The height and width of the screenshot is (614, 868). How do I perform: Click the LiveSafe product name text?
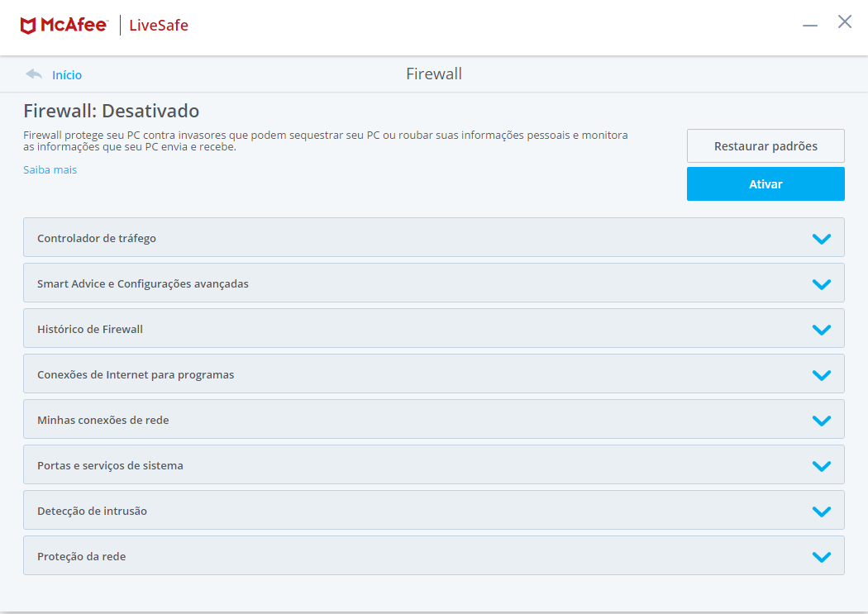(159, 26)
